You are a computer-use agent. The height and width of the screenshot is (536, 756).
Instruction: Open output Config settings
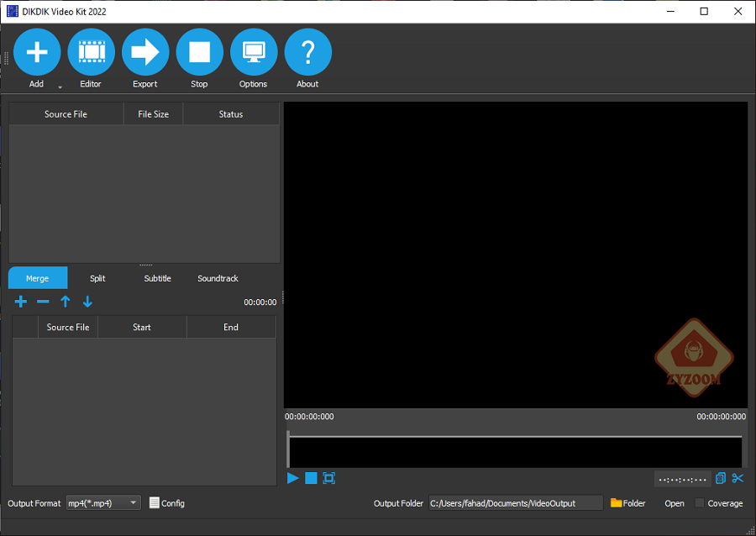point(167,503)
